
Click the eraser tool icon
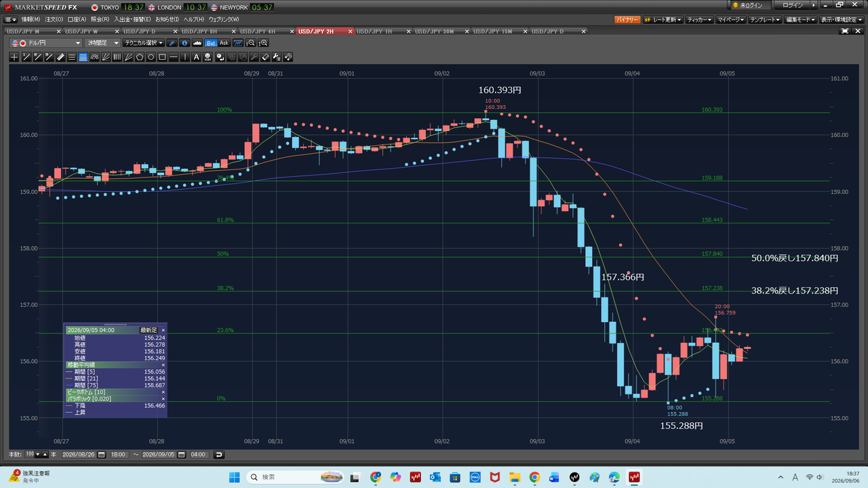(x=266, y=57)
